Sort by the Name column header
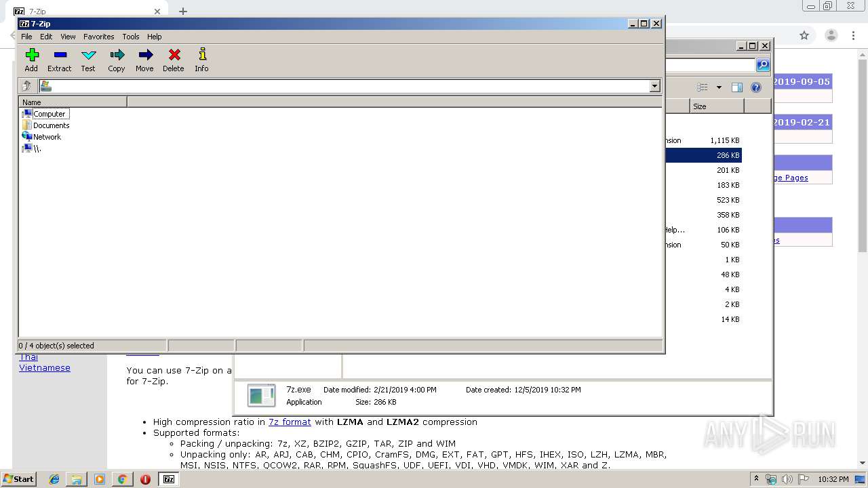 pyautogui.click(x=73, y=102)
